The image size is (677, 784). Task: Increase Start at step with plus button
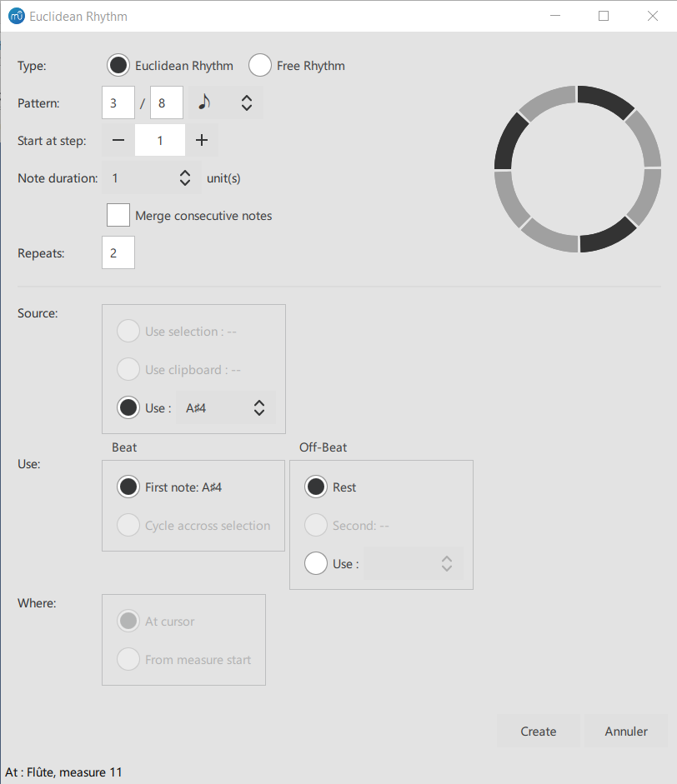coord(202,141)
